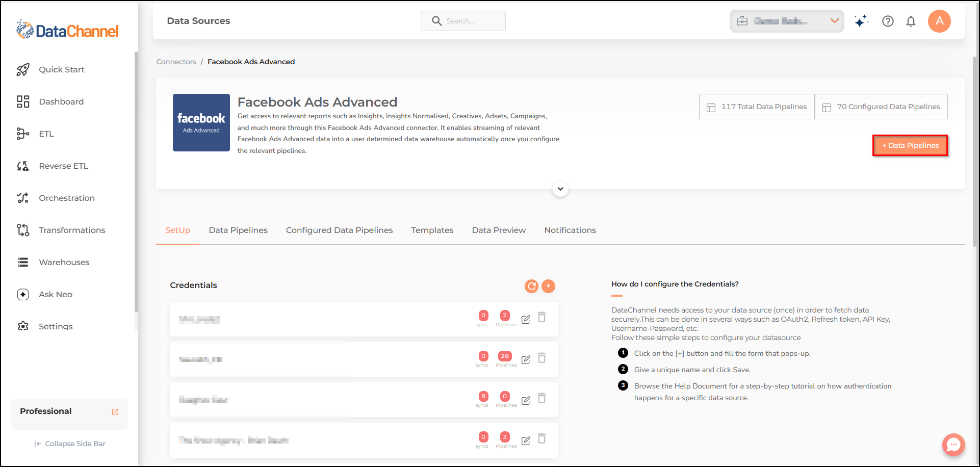Click the + Data Pipelines button
Image resolution: width=980 pixels, height=467 pixels.
point(910,145)
